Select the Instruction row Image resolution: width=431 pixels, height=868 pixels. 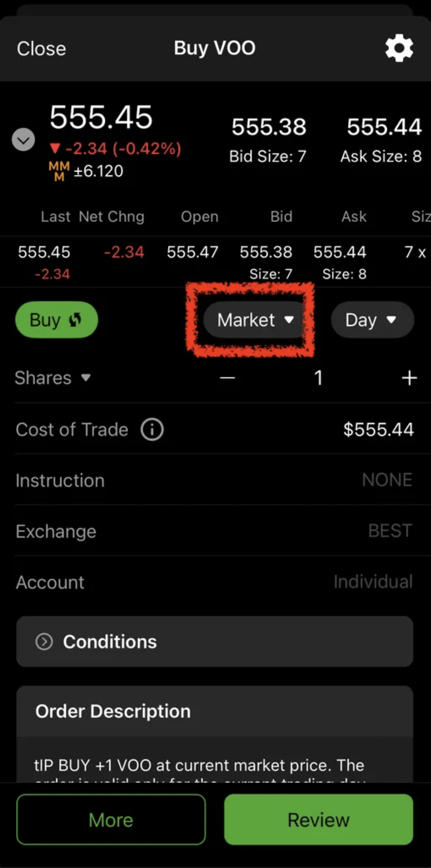215,480
